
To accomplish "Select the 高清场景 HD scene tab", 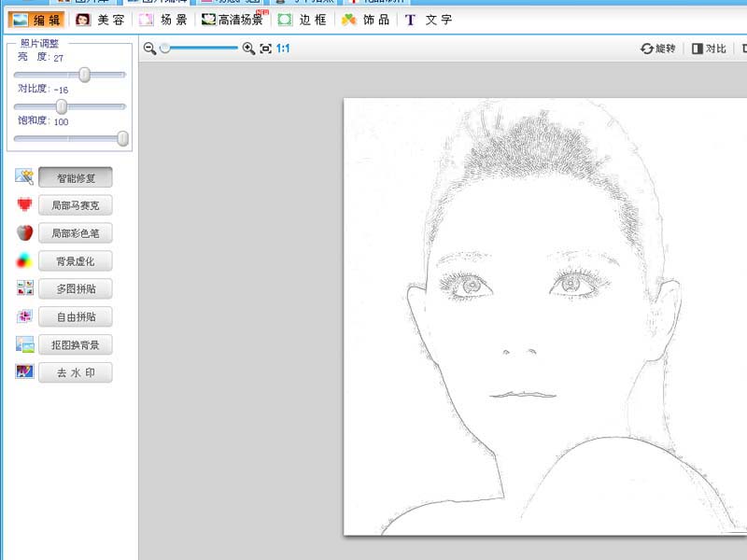I will tap(234, 20).
